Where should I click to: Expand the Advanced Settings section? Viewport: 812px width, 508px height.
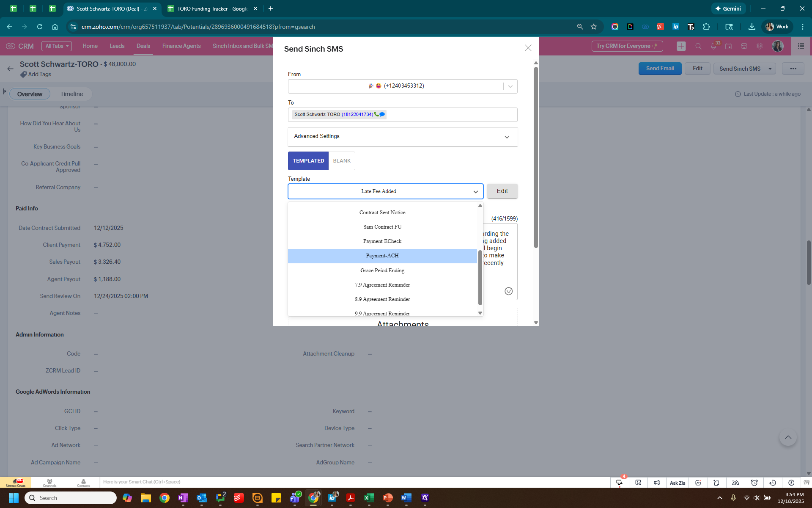point(402,136)
